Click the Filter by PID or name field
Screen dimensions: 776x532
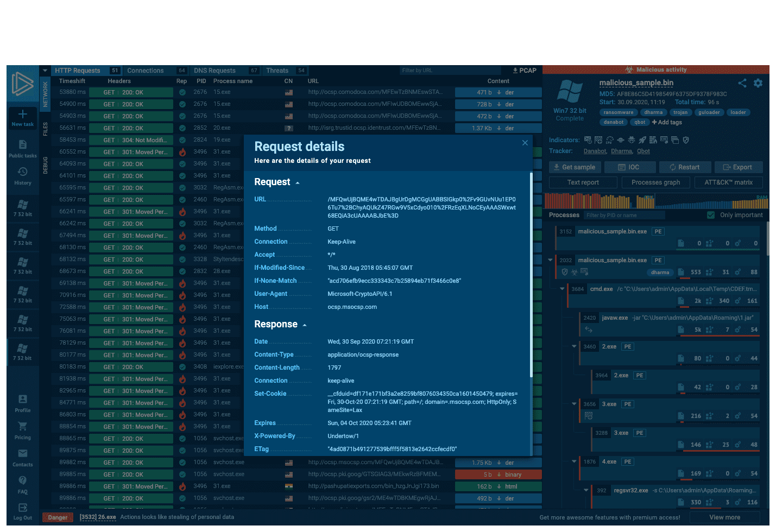(x=624, y=216)
